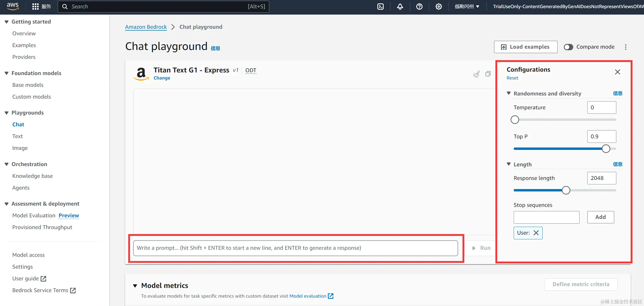The width and height of the screenshot is (644, 306).
Task: Close the Configurations panel
Action: (617, 72)
